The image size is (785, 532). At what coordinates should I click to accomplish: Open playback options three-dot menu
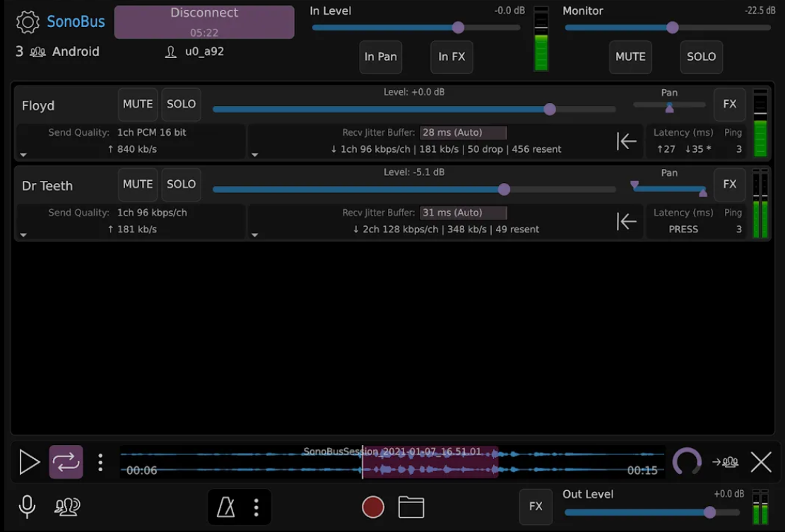coord(100,462)
